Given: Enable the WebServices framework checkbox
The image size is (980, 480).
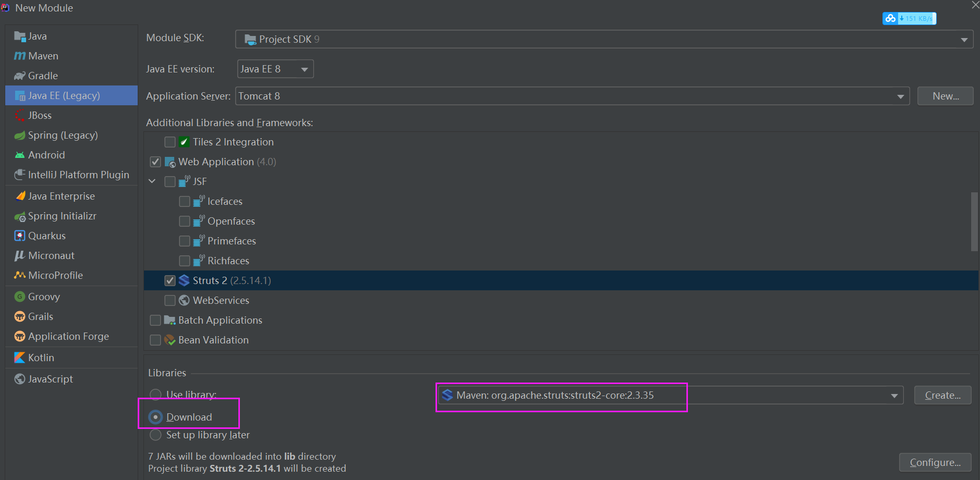Looking at the screenshot, I should click(x=170, y=300).
